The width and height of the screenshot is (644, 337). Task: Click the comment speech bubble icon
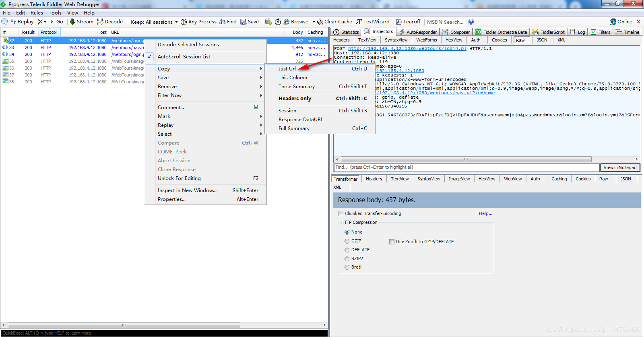pos(4,21)
